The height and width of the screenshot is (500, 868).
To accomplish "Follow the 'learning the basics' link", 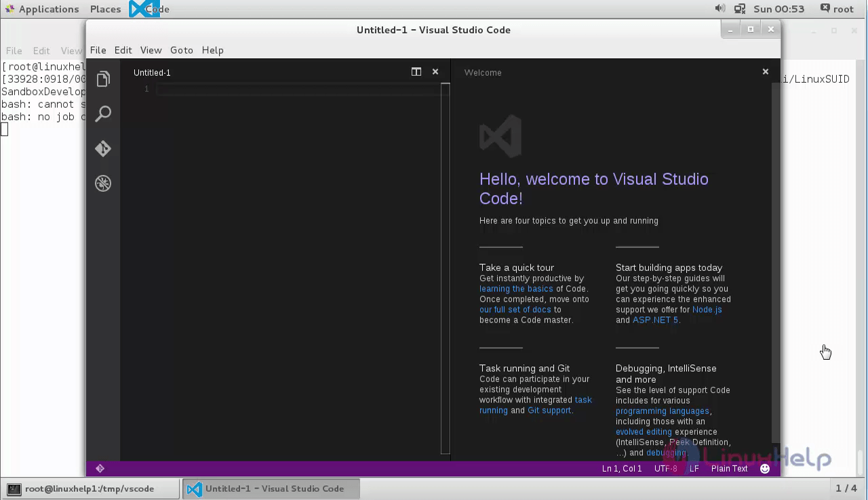I will [516, 289].
